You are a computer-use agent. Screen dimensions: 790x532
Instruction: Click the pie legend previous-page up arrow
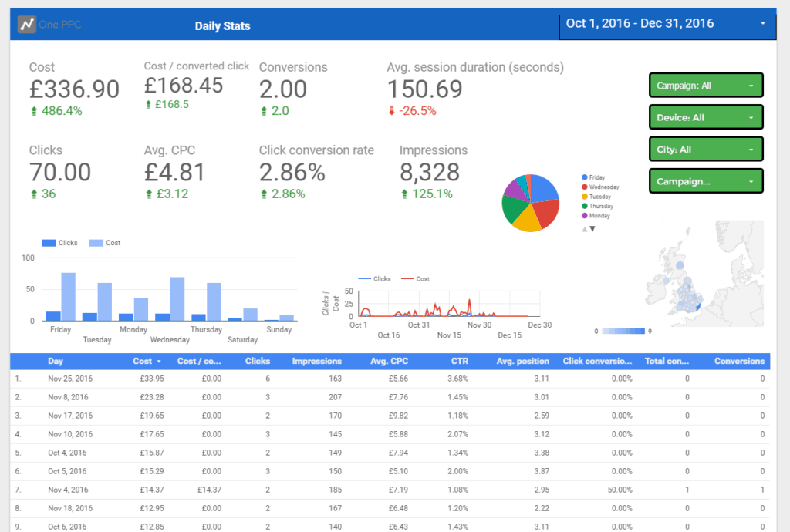pyautogui.click(x=584, y=229)
